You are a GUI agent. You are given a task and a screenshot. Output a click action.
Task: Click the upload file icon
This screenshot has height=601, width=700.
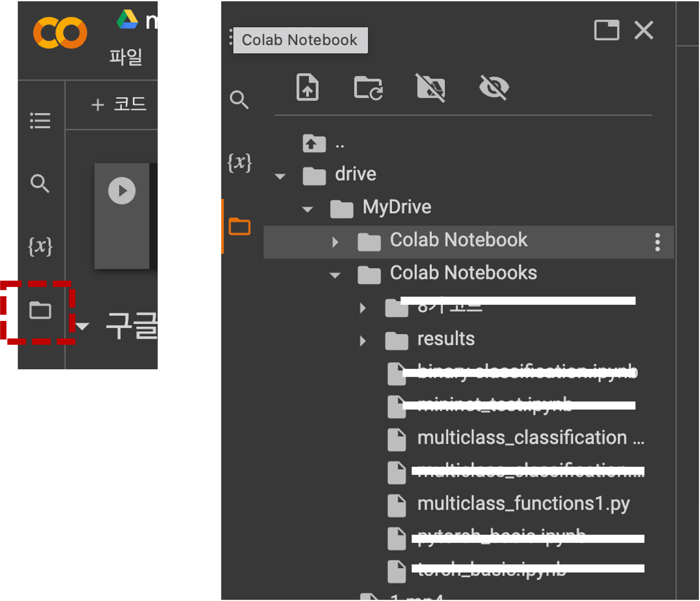point(307,87)
